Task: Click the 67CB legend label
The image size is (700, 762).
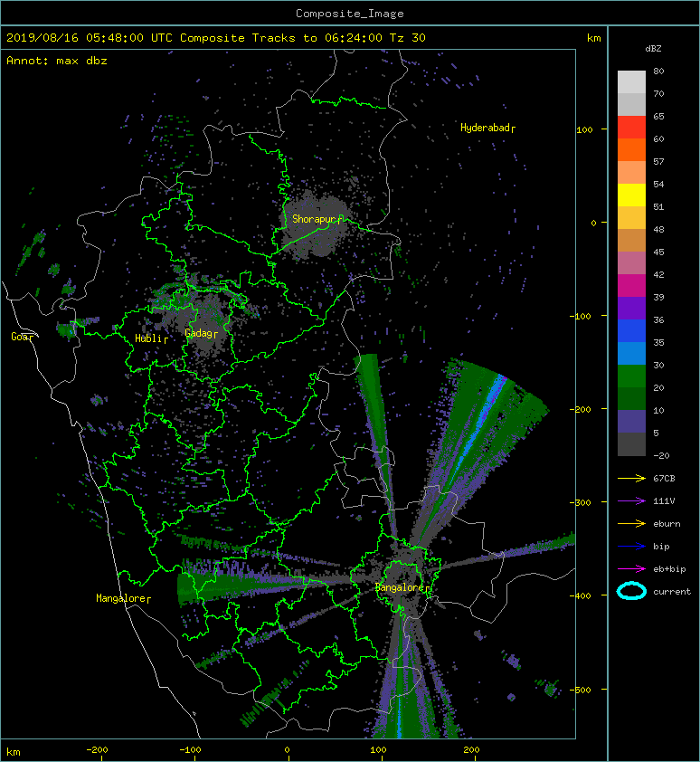Action: pyautogui.click(x=664, y=478)
